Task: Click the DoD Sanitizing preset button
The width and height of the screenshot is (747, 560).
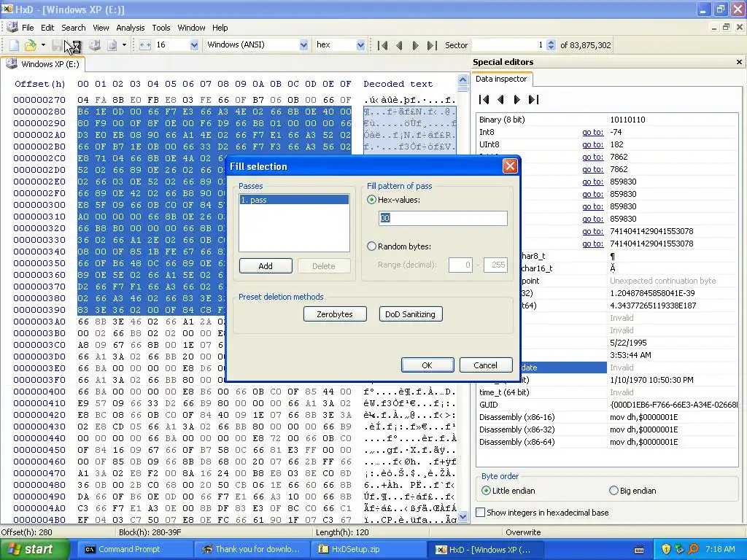Action: (410, 314)
